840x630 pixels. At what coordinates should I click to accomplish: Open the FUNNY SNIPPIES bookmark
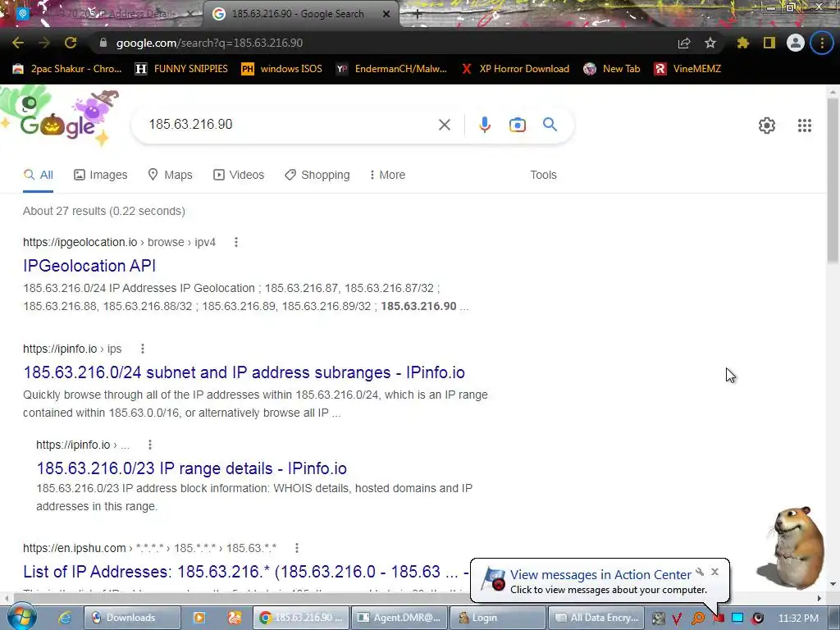(x=181, y=69)
